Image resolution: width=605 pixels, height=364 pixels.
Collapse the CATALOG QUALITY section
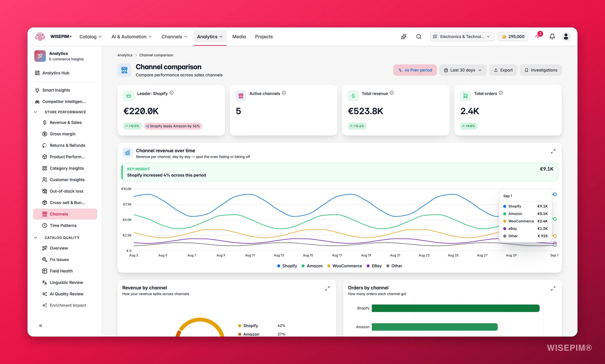[x=36, y=238]
